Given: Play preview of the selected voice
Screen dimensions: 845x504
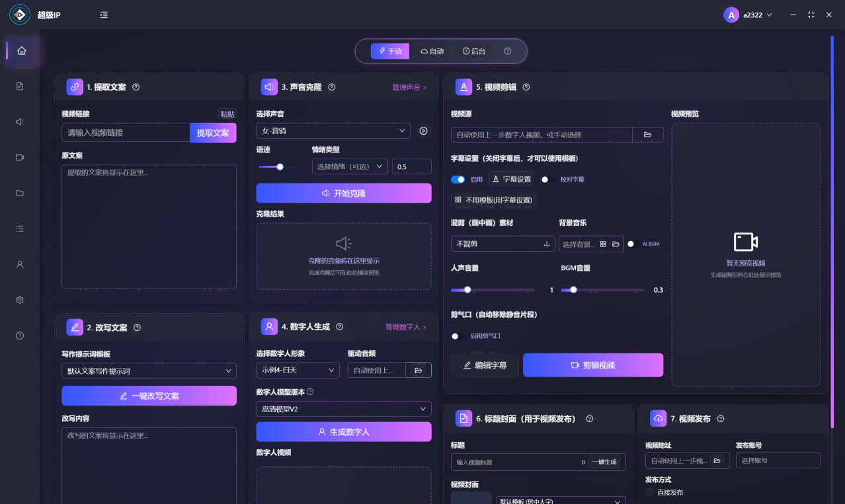Looking at the screenshot, I should [x=423, y=131].
